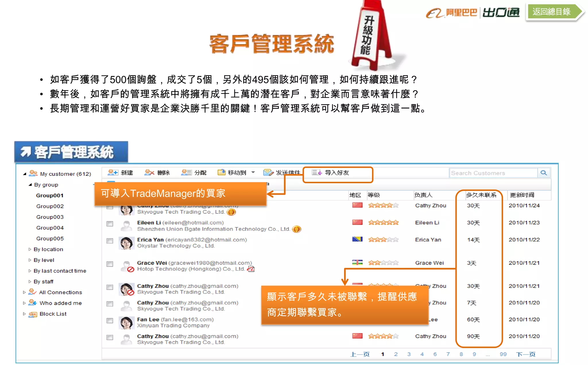Click the 刪除 (delete) toolbar button
The height and width of the screenshot is (365, 588).
[157, 173]
